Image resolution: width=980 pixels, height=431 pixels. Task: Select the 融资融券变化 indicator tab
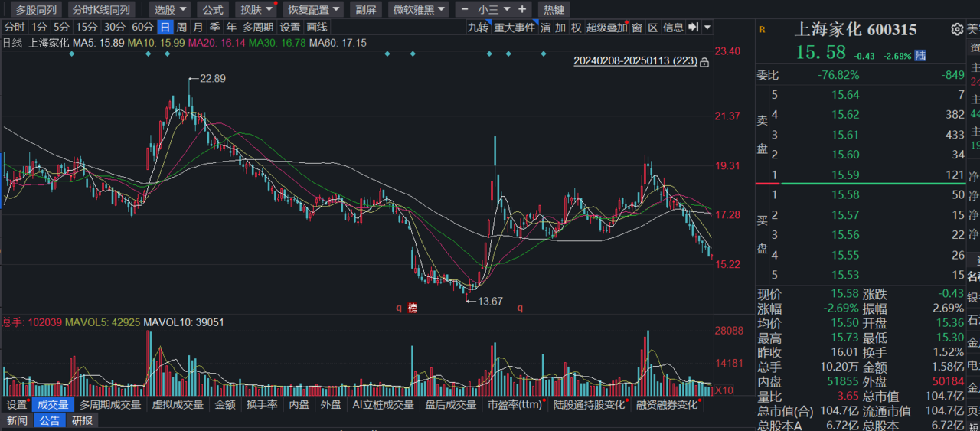pyautogui.click(x=668, y=405)
